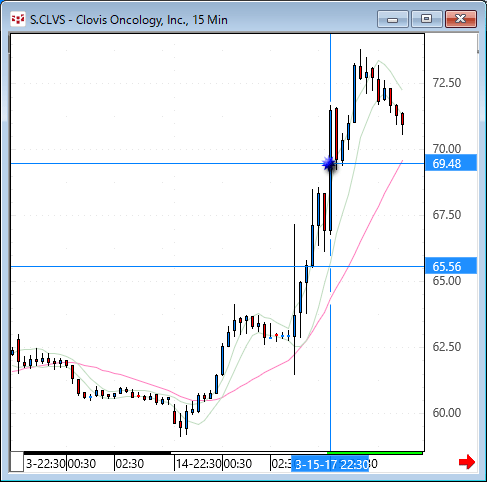487x482 pixels.
Task: Click the 3-15-17 22:30 time cursor label
Action: (330, 464)
